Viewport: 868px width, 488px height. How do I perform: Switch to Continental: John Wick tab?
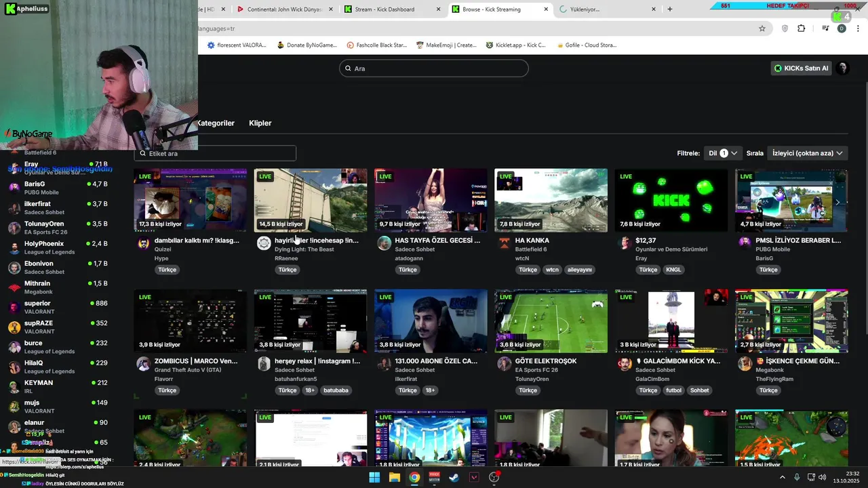283,9
